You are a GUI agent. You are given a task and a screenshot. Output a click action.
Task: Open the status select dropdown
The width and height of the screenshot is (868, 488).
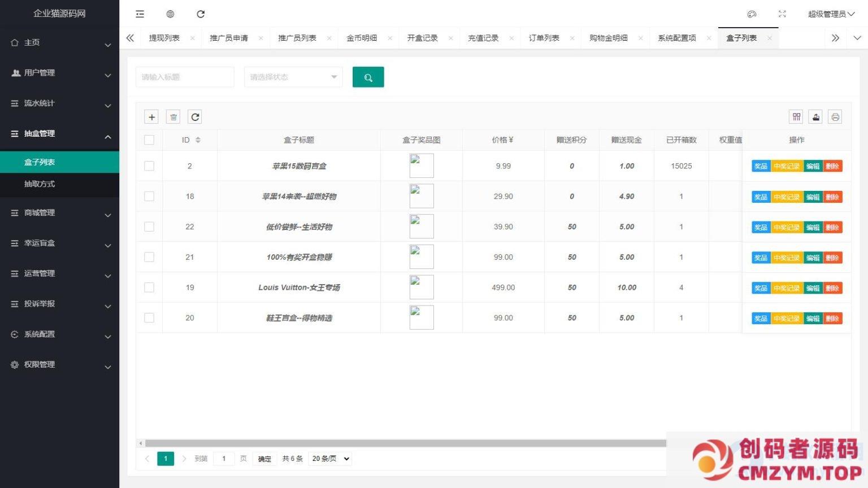293,77
